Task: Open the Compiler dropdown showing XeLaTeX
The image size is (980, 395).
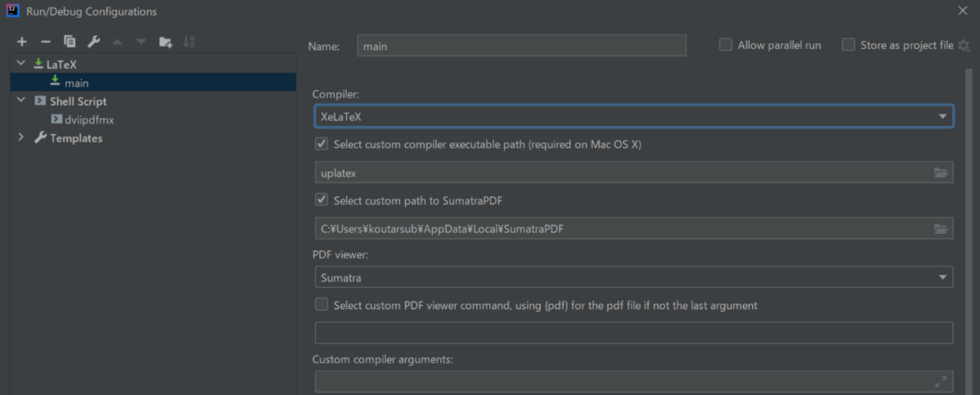Action: [634, 116]
